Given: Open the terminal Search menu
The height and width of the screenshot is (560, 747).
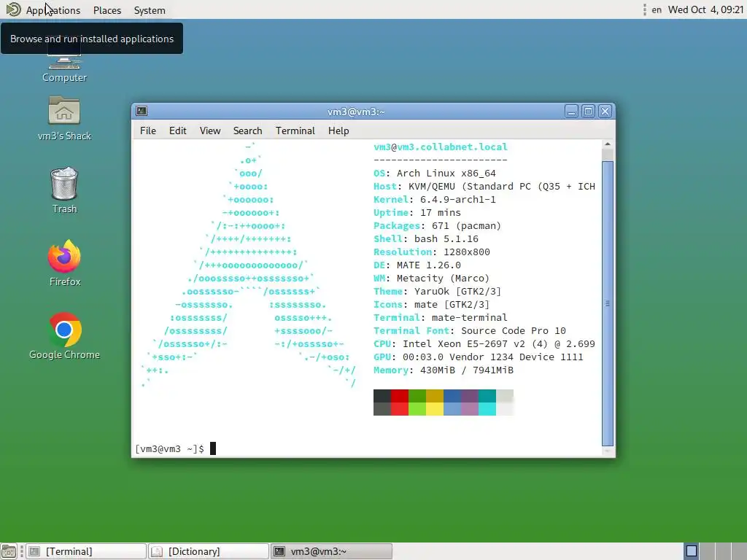Looking at the screenshot, I should [x=248, y=131].
